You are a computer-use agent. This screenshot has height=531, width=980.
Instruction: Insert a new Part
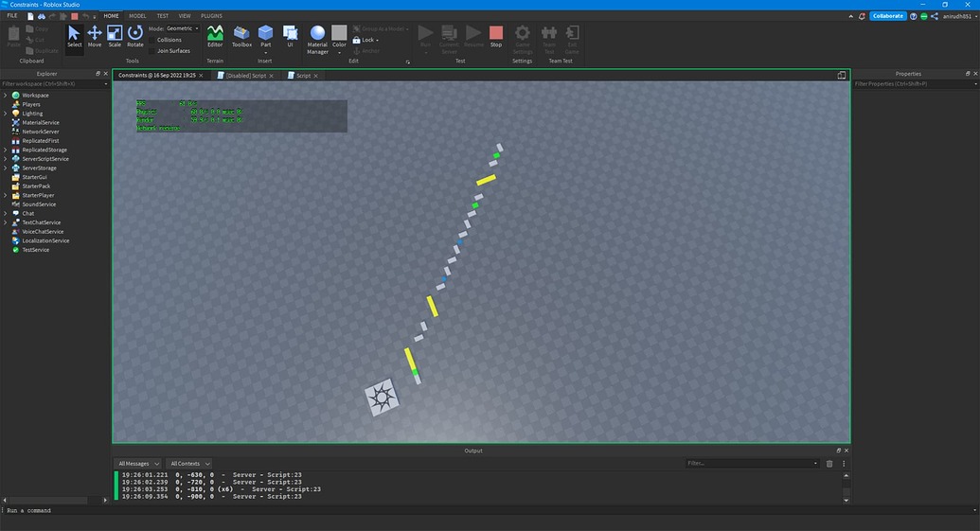266,32
